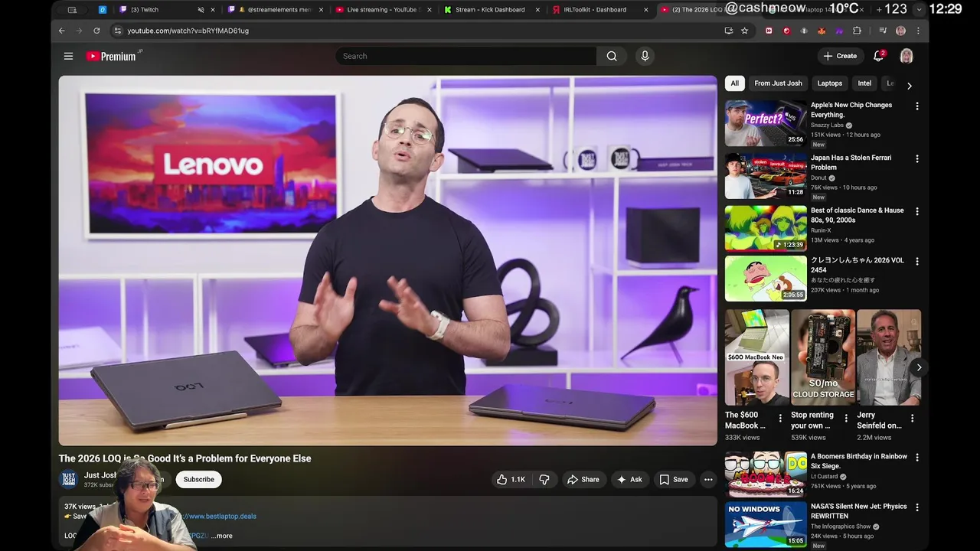Show next Shorts with the right arrow
This screenshot has width=980, height=551.
click(x=919, y=367)
